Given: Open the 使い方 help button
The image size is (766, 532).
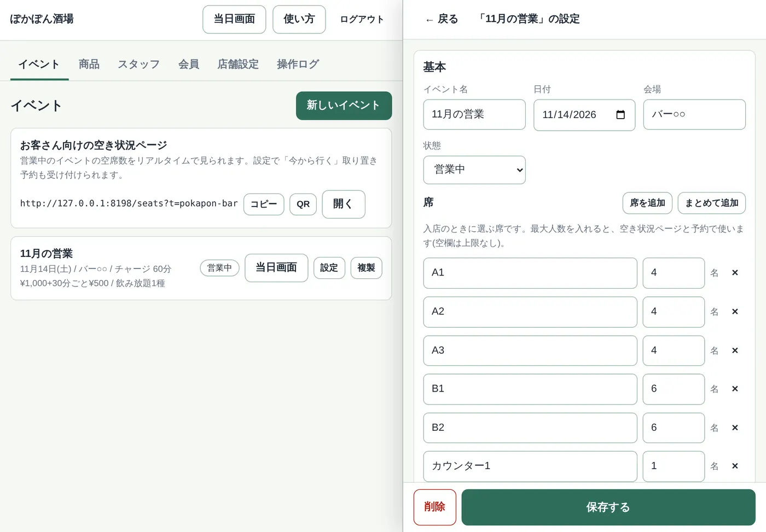Looking at the screenshot, I should click(x=299, y=19).
